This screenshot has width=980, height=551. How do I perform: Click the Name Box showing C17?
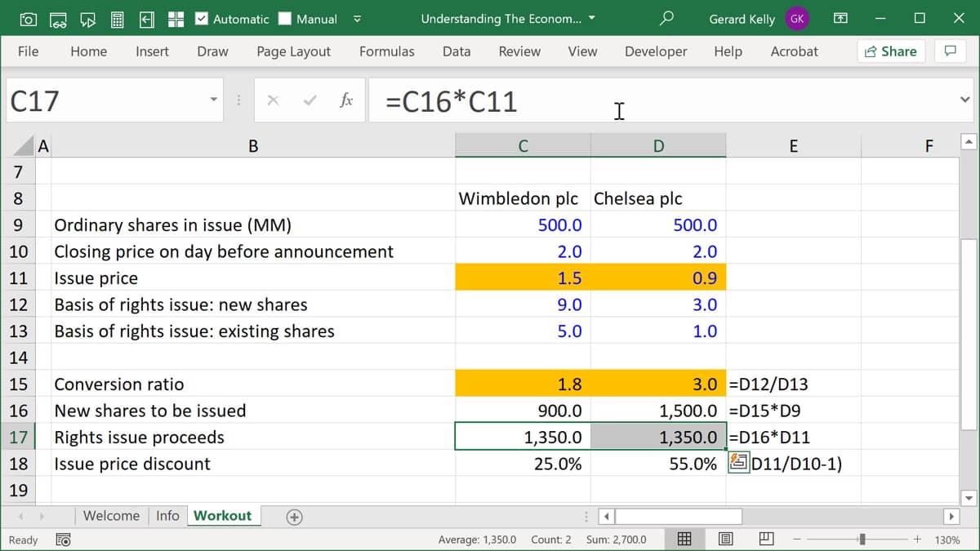[106, 100]
